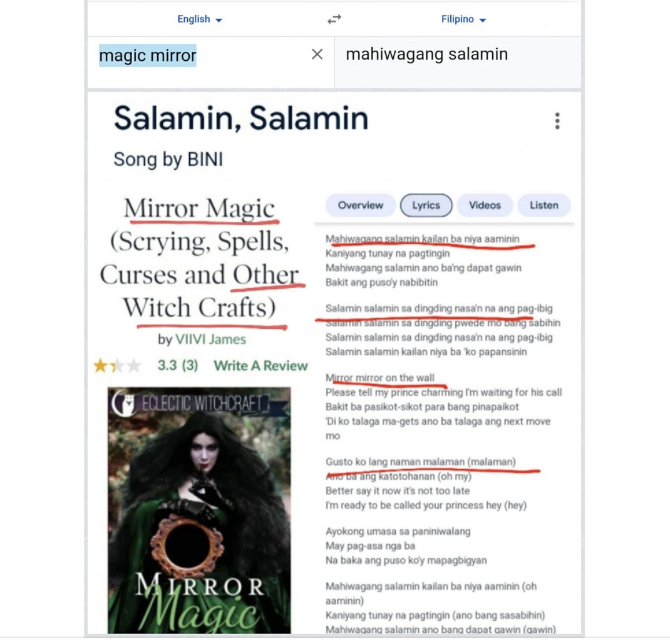Screen dimensions: 670x644
Task: Click the Eclectic Witchcraft owl logo on cover
Action: (x=124, y=403)
